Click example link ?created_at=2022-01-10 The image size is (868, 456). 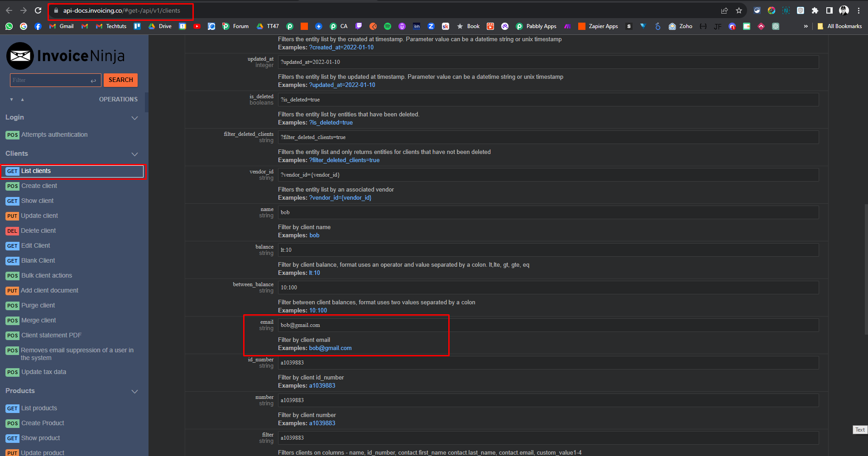click(341, 48)
